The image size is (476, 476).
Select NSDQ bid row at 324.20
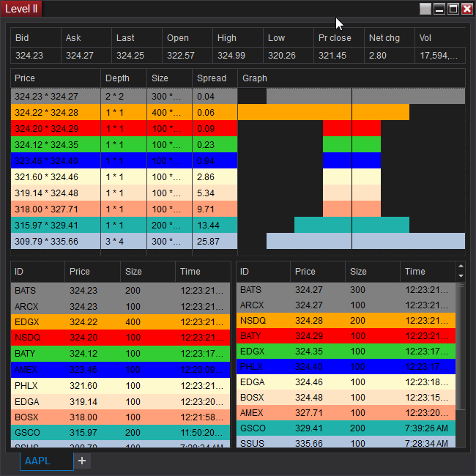(x=121, y=338)
